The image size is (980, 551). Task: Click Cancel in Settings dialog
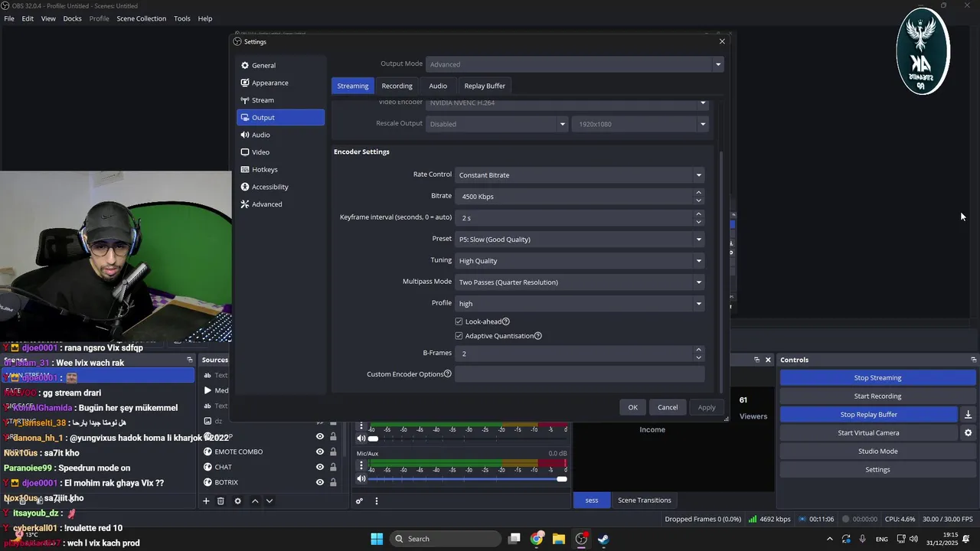(668, 407)
